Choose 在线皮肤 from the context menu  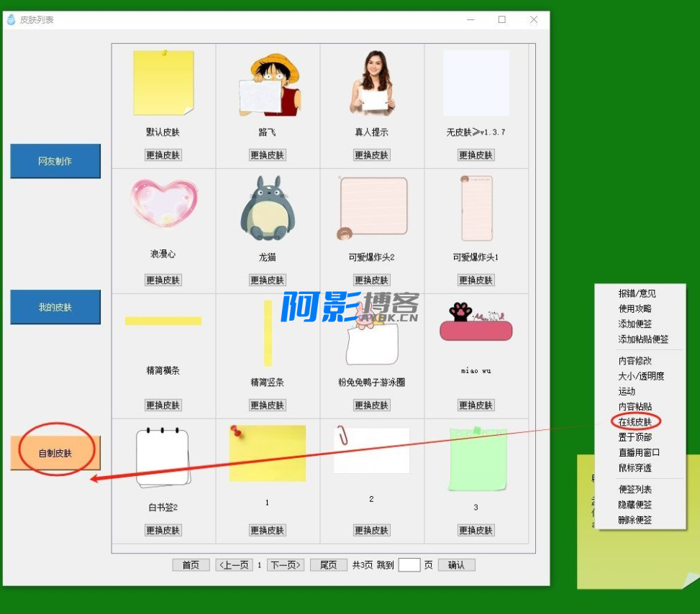[635, 422]
